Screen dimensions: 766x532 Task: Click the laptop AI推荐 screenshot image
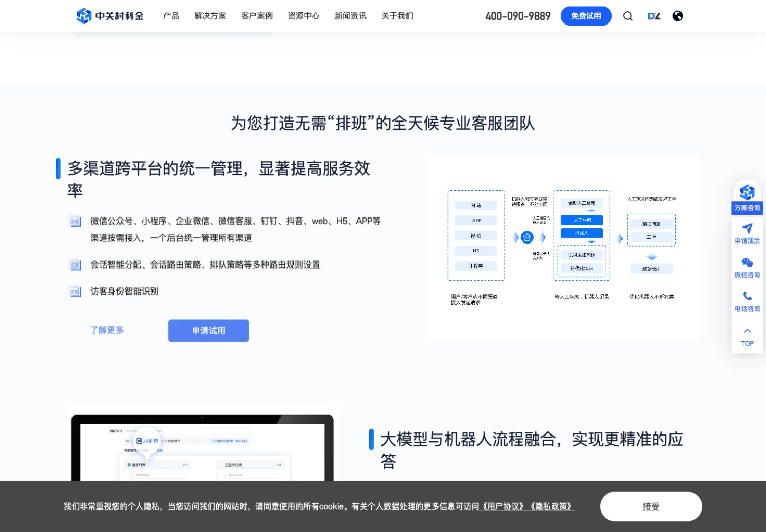pos(202,443)
